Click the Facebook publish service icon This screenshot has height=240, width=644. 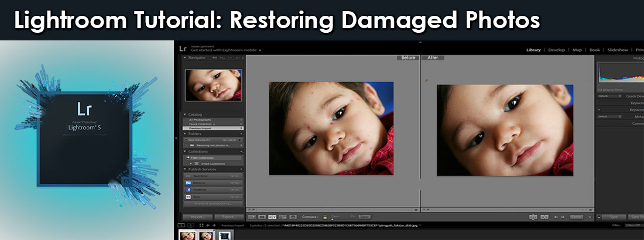[188, 190]
